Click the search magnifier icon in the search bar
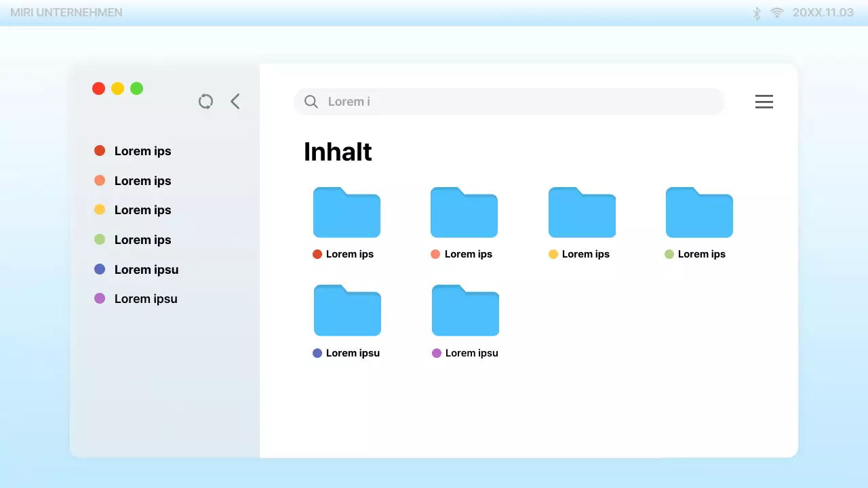The width and height of the screenshot is (868, 488). pyautogui.click(x=311, y=101)
